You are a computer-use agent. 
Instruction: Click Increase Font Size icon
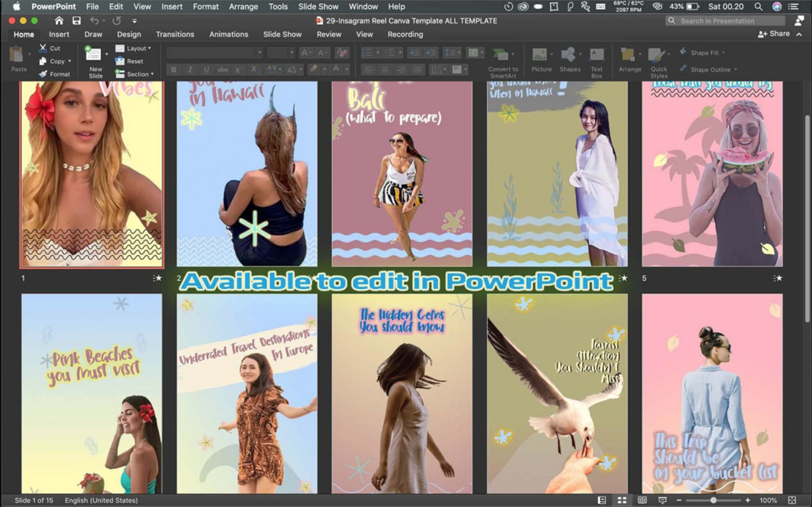(306, 52)
